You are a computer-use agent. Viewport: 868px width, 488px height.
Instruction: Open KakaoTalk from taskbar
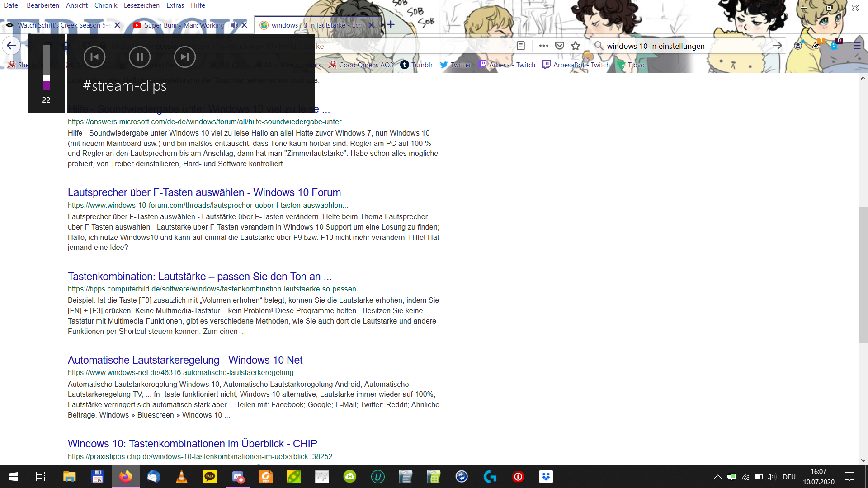[x=210, y=477]
